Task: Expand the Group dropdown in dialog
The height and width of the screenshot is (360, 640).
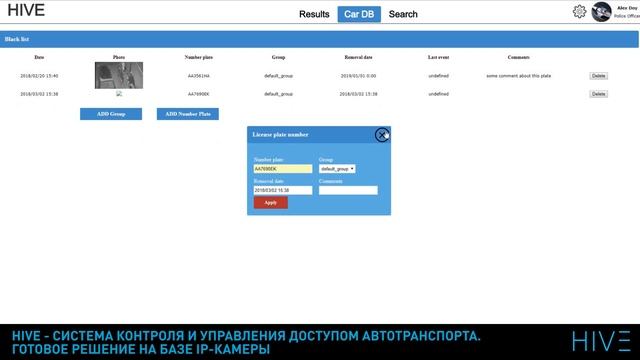Action: [337, 169]
